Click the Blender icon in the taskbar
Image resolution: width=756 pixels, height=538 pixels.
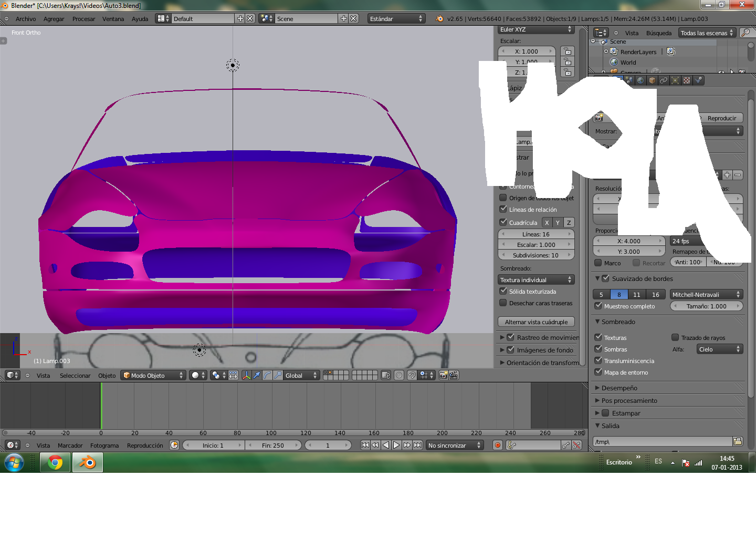click(x=87, y=462)
